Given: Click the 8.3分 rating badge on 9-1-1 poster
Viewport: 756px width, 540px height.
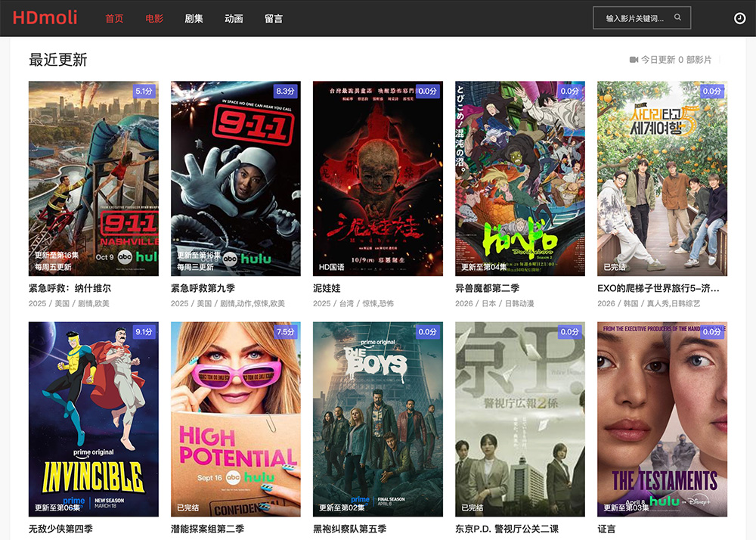Looking at the screenshot, I should [285, 91].
